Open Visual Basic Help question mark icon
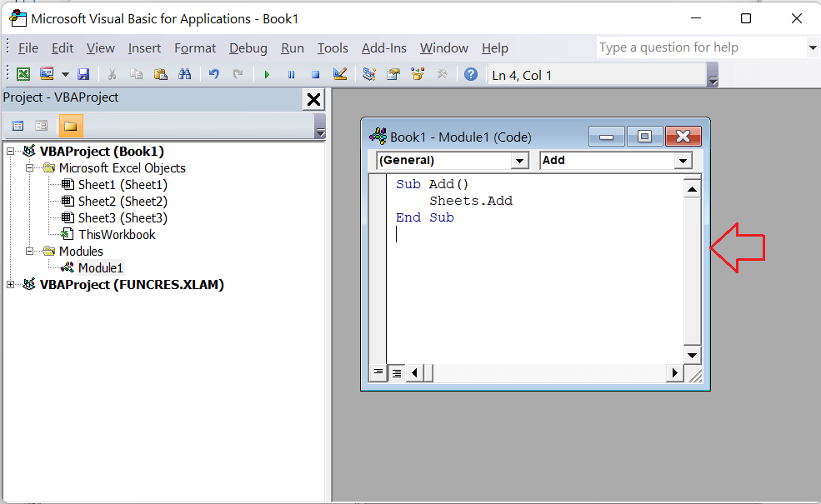This screenshot has width=821, height=504. 471,74
